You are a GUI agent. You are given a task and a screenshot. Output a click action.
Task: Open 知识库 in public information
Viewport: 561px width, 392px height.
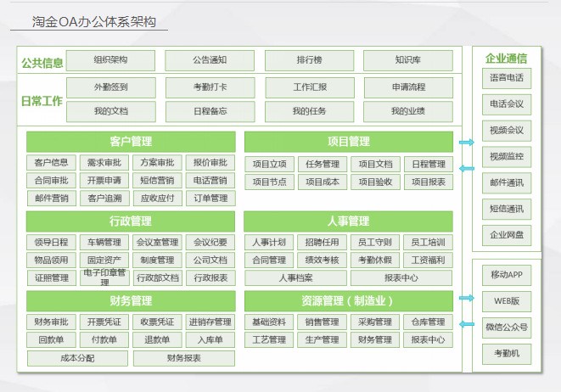407,60
